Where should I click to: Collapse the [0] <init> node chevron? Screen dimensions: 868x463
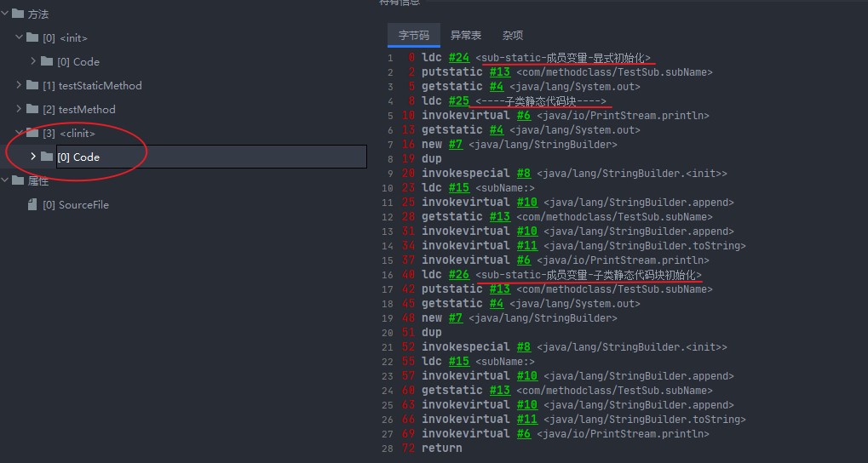20,37
